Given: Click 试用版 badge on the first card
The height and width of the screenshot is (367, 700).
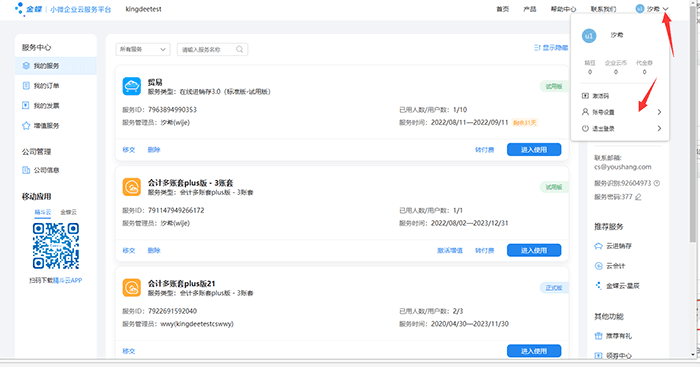Looking at the screenshot, I should (554, 86).
